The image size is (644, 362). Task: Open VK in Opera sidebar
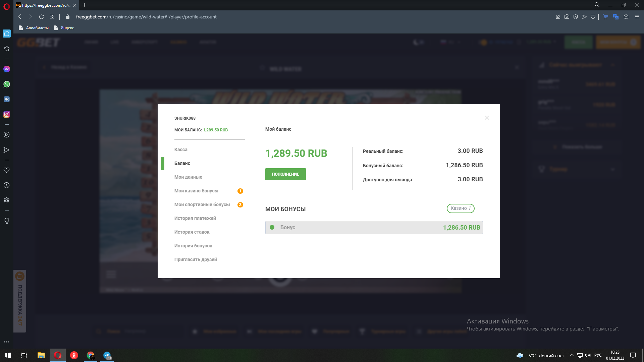coord(7,99)
